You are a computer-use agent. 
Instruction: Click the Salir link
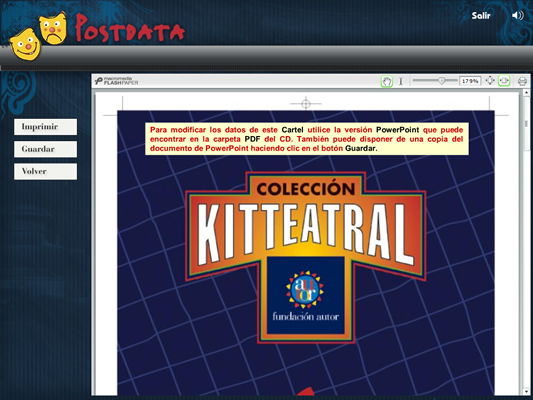click(481, 16)
